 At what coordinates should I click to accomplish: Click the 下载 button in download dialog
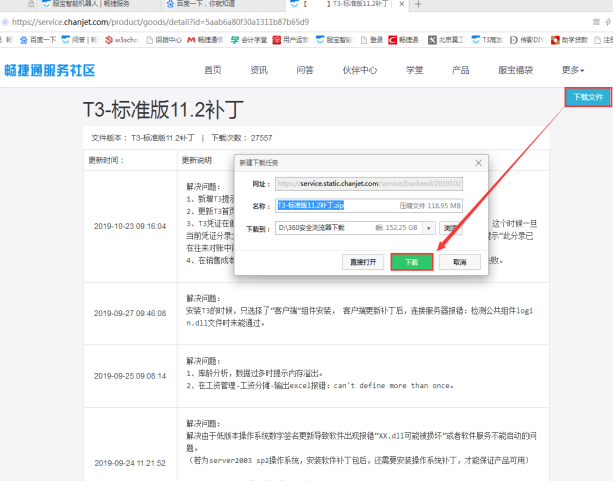pyautogui.click(x=411, y=261)
